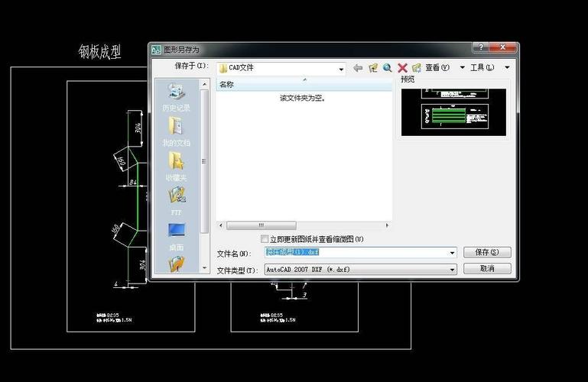This screenshot has width=588, height=382.
Task: Open the Desktop (桌面) shortcut
Action: 177,237
